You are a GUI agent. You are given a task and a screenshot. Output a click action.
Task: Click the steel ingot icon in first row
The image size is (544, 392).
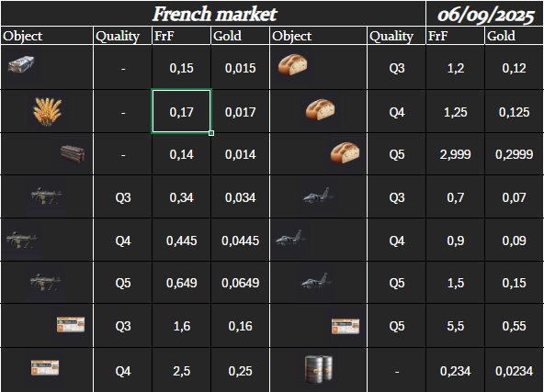[x=21, y=64]
